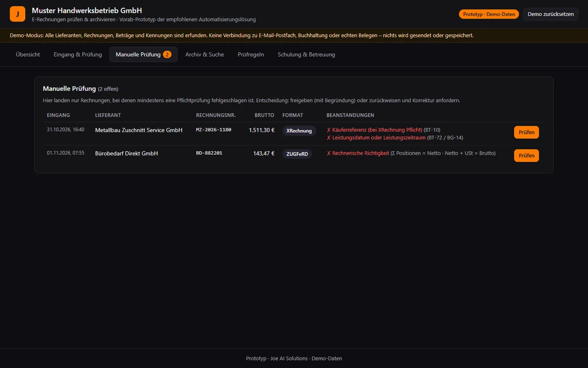
Task: Click the Eingang column header
Action: tap(58, 115)
